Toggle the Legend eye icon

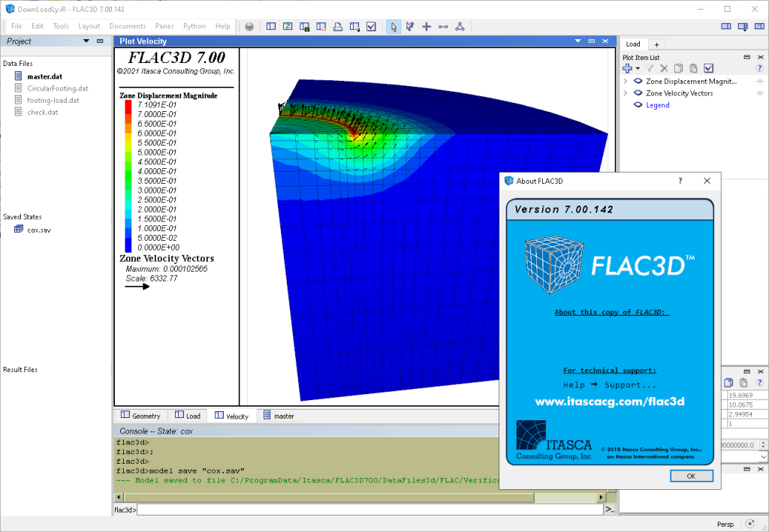(x=638, y=105)
